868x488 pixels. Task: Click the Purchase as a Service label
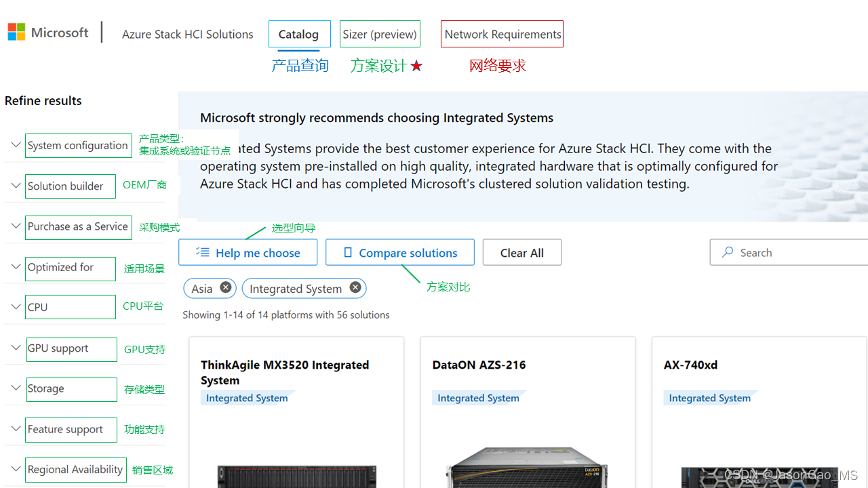tap(78, 226)
